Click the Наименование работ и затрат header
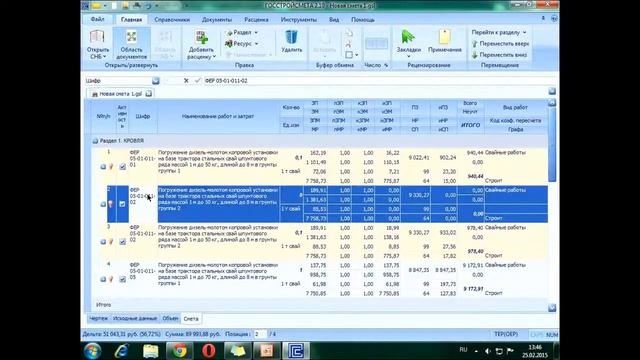640x360 pixels. click(x=218, y=116)
